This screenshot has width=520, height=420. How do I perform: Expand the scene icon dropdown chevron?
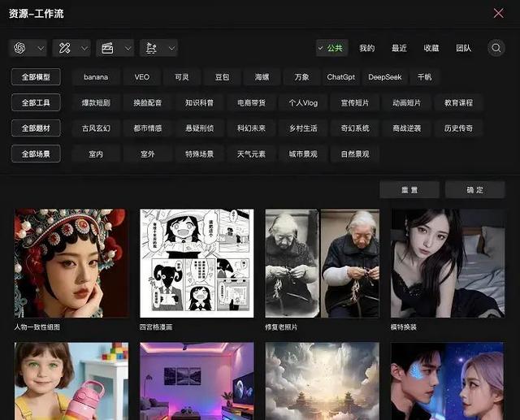click(171, 49)
